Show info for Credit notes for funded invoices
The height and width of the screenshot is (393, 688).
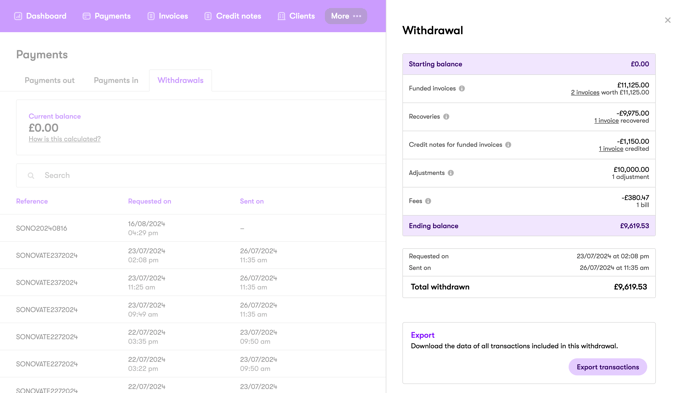(x=508, y=145)
